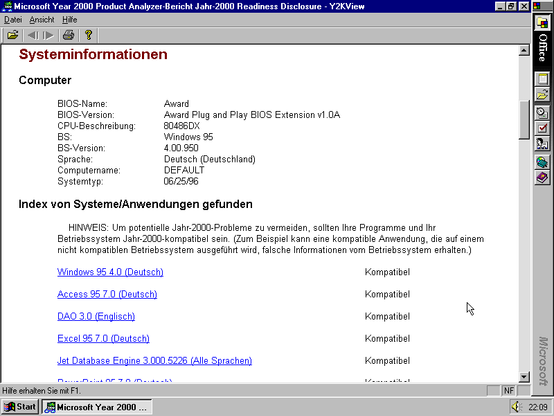Add a contact via the Office shortcut bar
The image size is (554, 416).
542,143
